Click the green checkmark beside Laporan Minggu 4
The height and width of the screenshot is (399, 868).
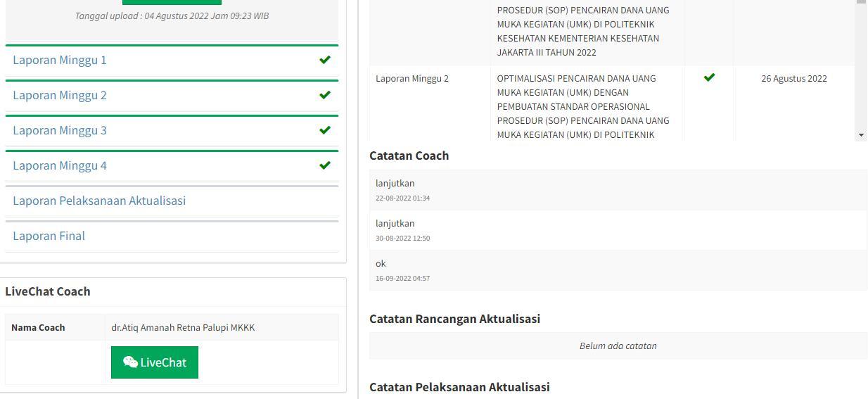[324, 165]
